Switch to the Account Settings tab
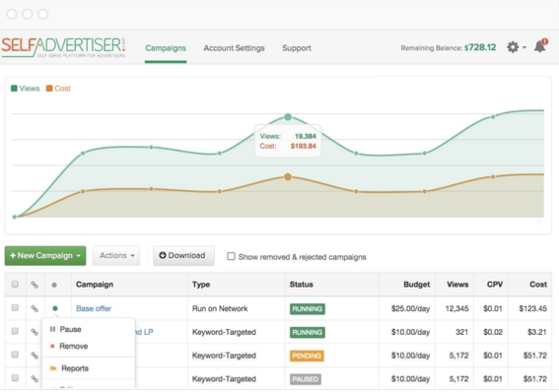 (x=234, y=48)
